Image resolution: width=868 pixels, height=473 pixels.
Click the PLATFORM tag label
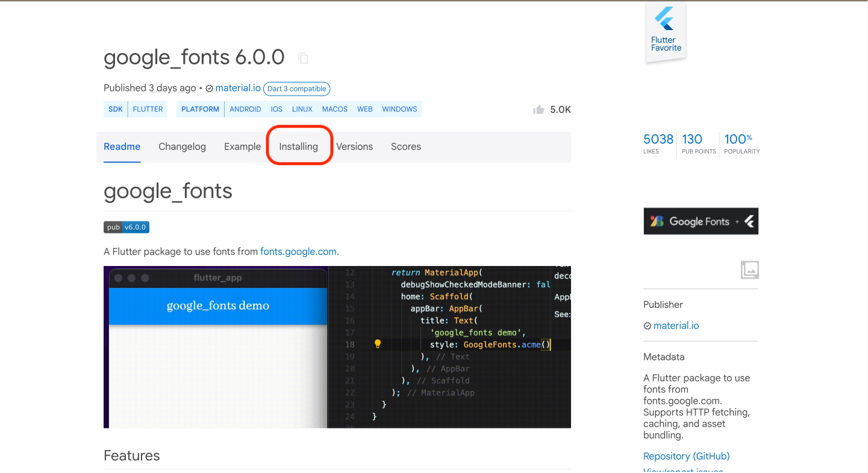click(201, 110)
